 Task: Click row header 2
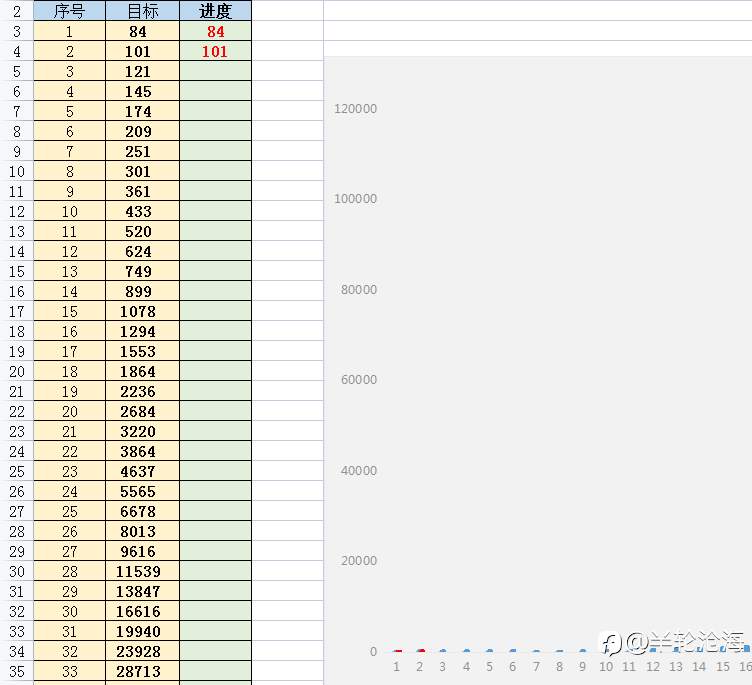coord(17,11)
